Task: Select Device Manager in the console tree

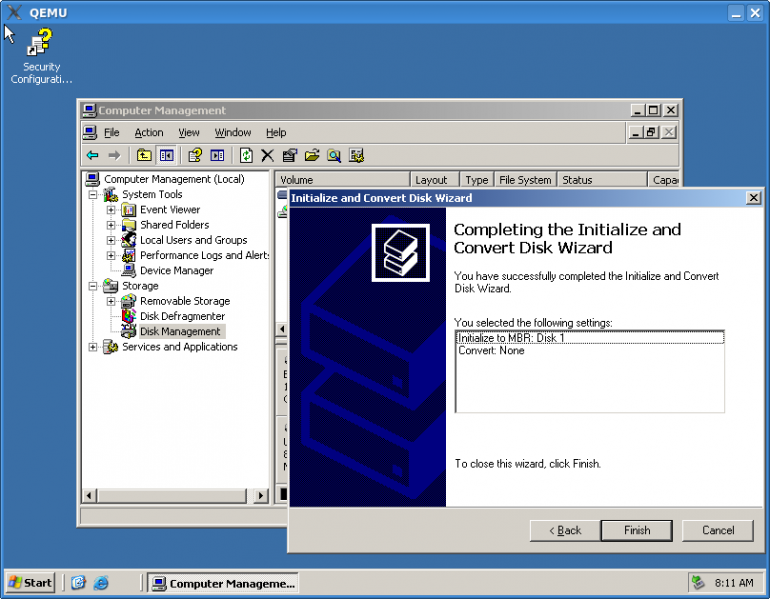Action: (176, 270)
